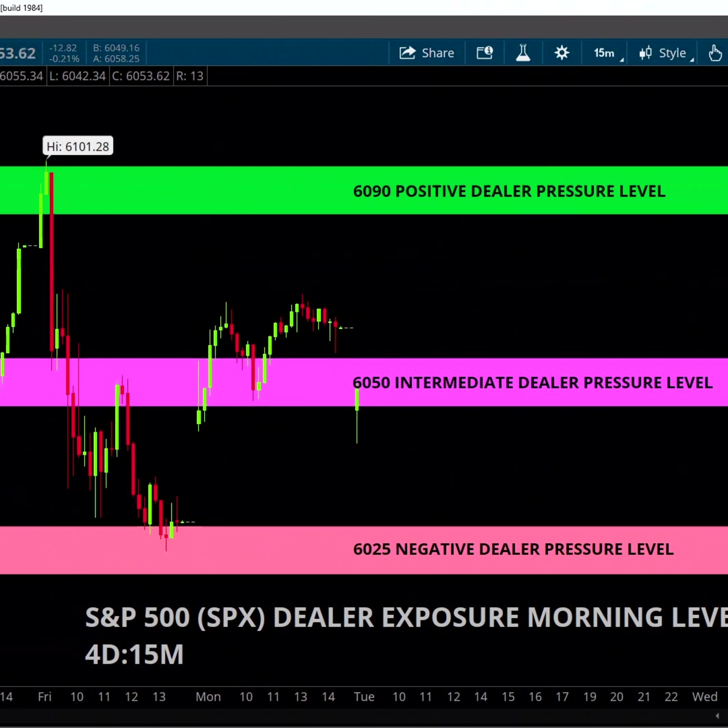Click the 22 hour label on time axis
Screen dimensions: 728x728
pos(671,697)
